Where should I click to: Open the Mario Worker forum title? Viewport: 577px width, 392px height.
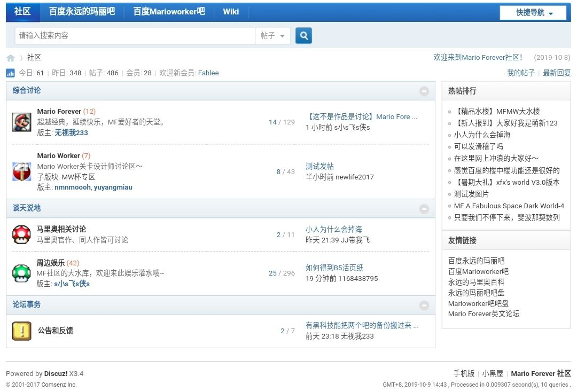[x=59, y=155]
